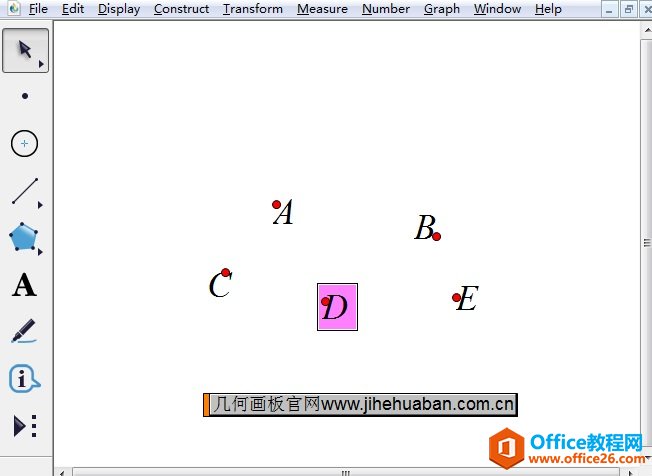Viewport: 652px width, 476px height.
Task: Click point A on the canvas
Action: (277, 205)
